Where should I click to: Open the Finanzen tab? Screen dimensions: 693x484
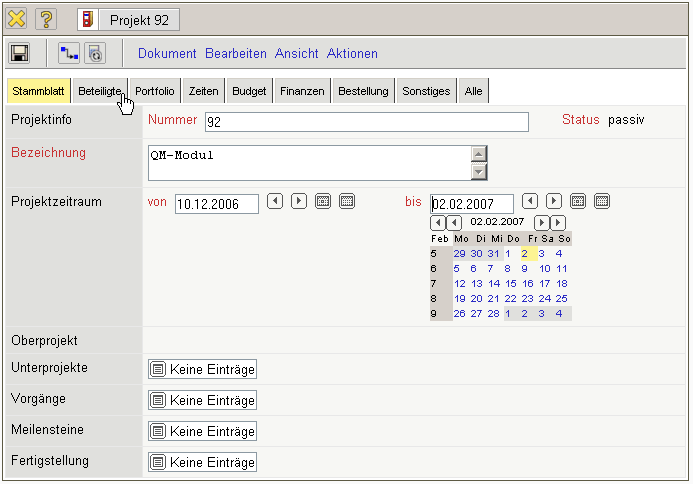point(302,91)
